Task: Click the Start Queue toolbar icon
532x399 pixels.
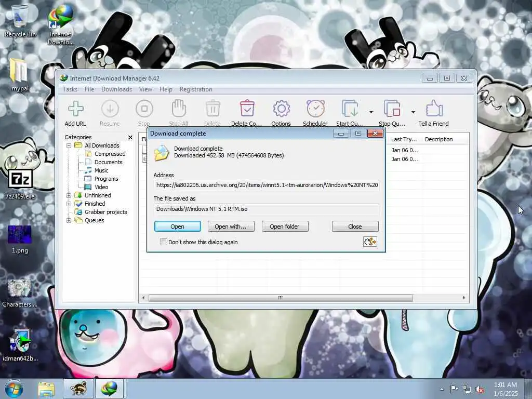Action: [x=350, y=109]
